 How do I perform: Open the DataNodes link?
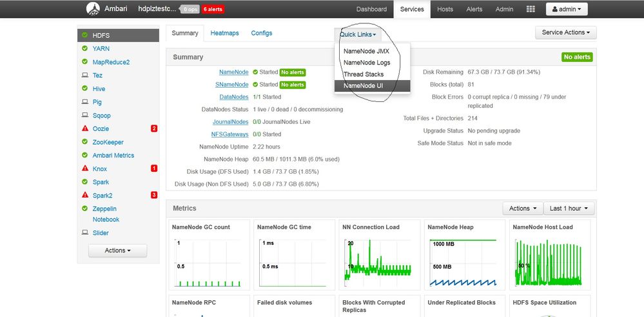pyautogui.click(x=234, y=97)
